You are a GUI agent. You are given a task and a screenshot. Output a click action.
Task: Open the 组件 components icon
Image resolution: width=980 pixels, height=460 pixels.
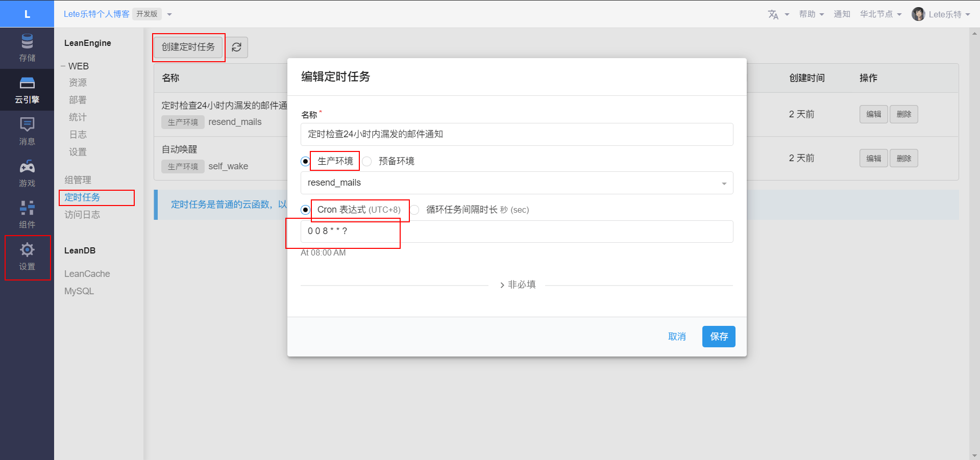pos(27,208)
